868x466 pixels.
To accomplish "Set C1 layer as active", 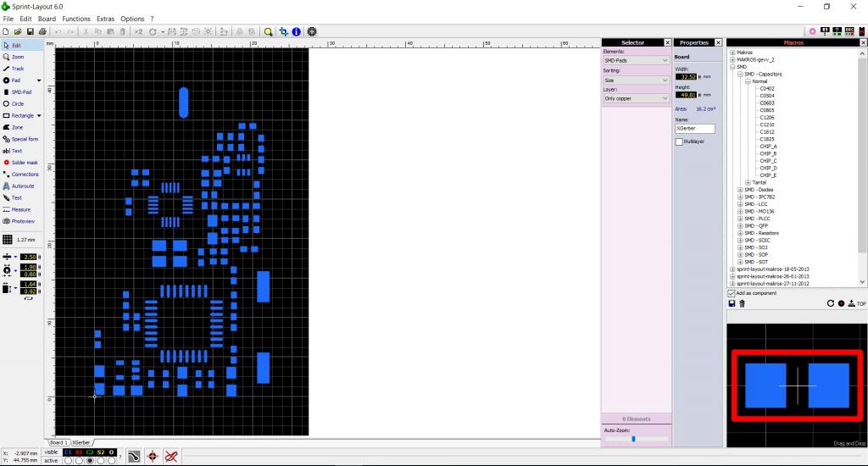I will pos(68,460).
